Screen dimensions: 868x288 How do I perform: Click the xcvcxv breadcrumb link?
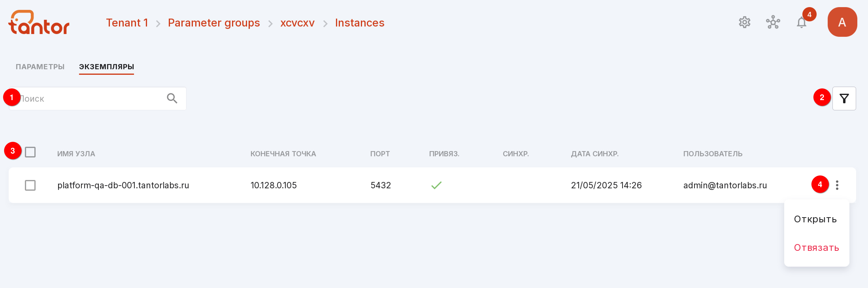tap(297, 23)
